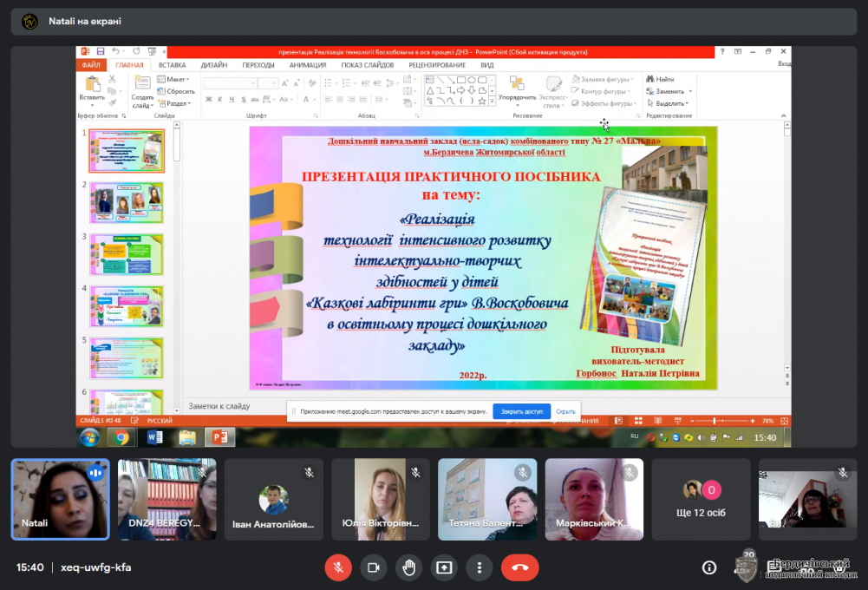This screenshot has height=590, width=868.
Task: Click the Скрыть link in sharing bar
Action: (565, 411)
